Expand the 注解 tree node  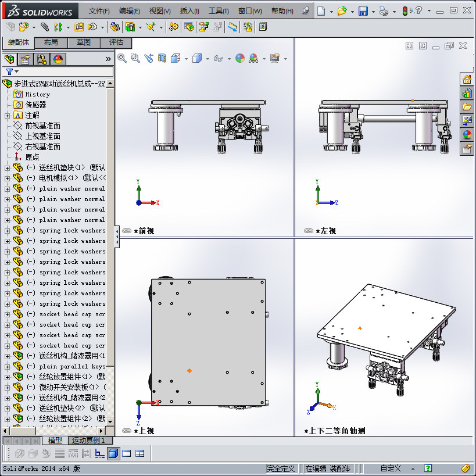click(8, 116)
